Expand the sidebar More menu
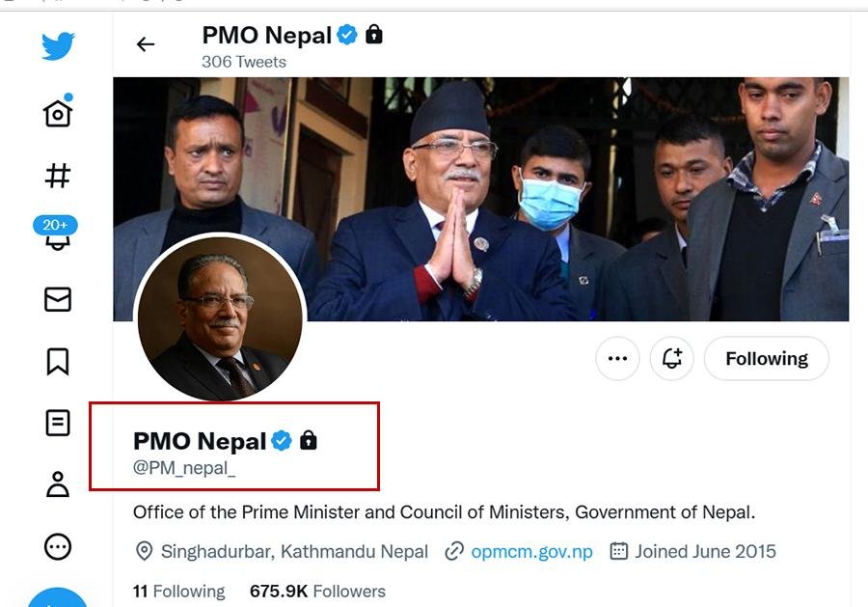 [57, 547]
